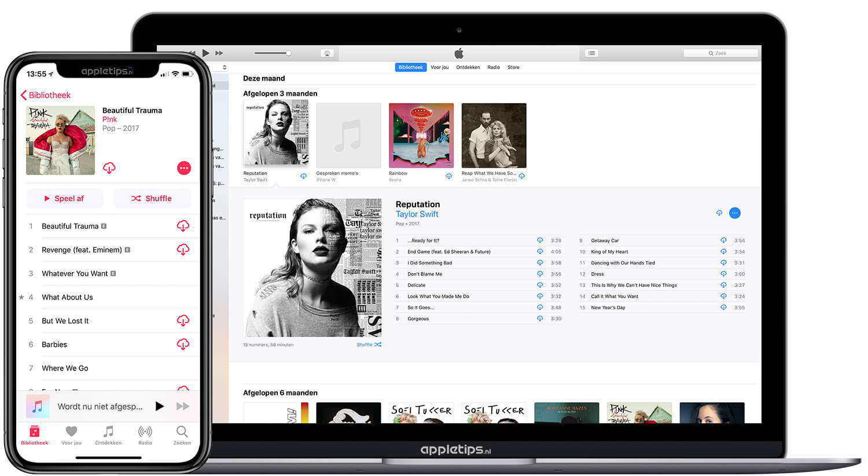This screenshot has width=868, height=476.
Task: Tap the Shuffle button on iPhone
Action: 152,199
